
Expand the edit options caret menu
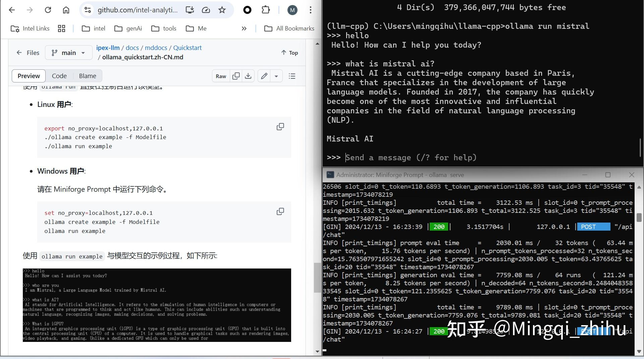(x=276, y=76)
